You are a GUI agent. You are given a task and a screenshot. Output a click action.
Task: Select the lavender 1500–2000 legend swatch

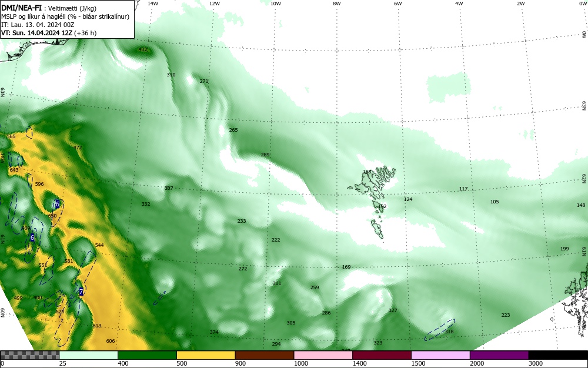[x=440, y=355]
